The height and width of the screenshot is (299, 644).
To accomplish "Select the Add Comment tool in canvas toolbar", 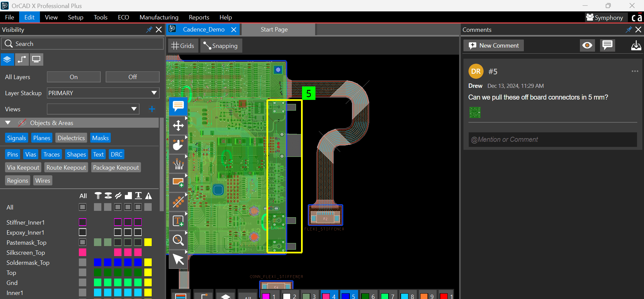I will (x=178, y=106).
